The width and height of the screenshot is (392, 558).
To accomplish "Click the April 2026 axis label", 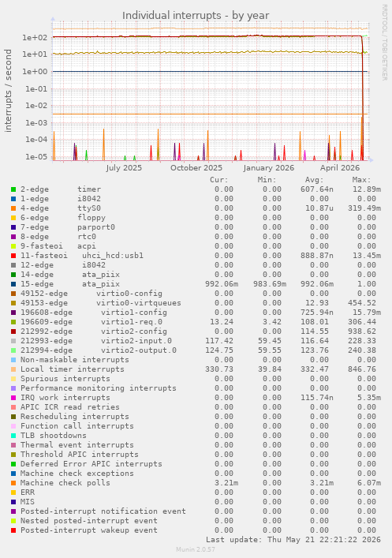I will click(x=340, y=168).
